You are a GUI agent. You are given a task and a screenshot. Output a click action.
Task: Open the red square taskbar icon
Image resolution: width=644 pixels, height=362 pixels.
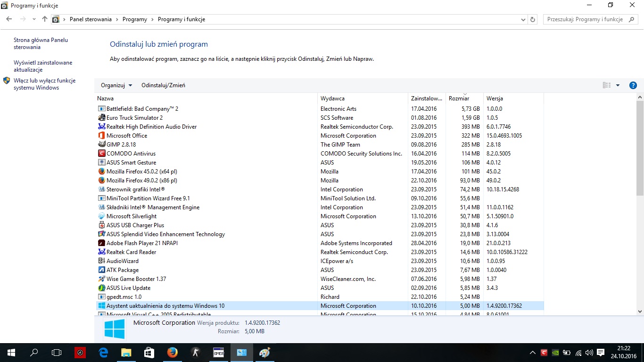(x=80, y=352)
